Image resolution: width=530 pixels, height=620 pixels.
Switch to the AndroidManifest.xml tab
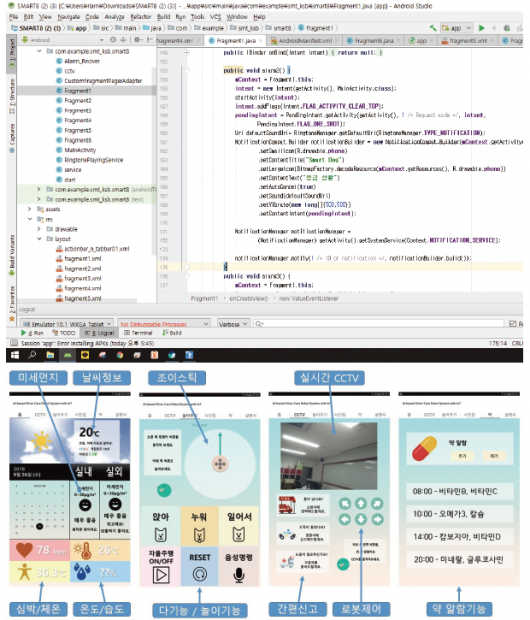coord(305,40)
